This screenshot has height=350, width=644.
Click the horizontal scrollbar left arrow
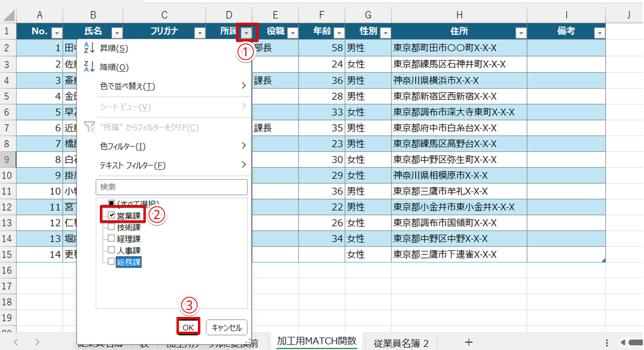pyautogui.click(x=622, y=342)
